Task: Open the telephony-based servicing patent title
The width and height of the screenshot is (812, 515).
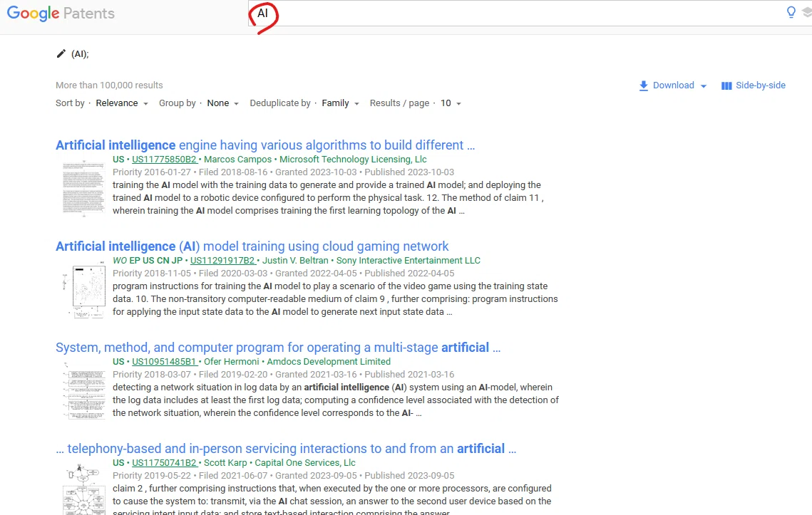Action: click(x=286, y=448)
